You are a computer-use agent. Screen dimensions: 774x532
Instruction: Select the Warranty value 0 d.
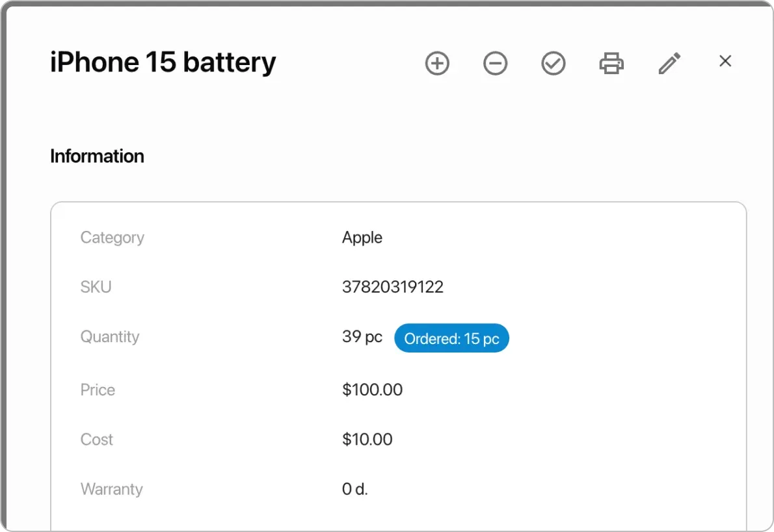354,488
